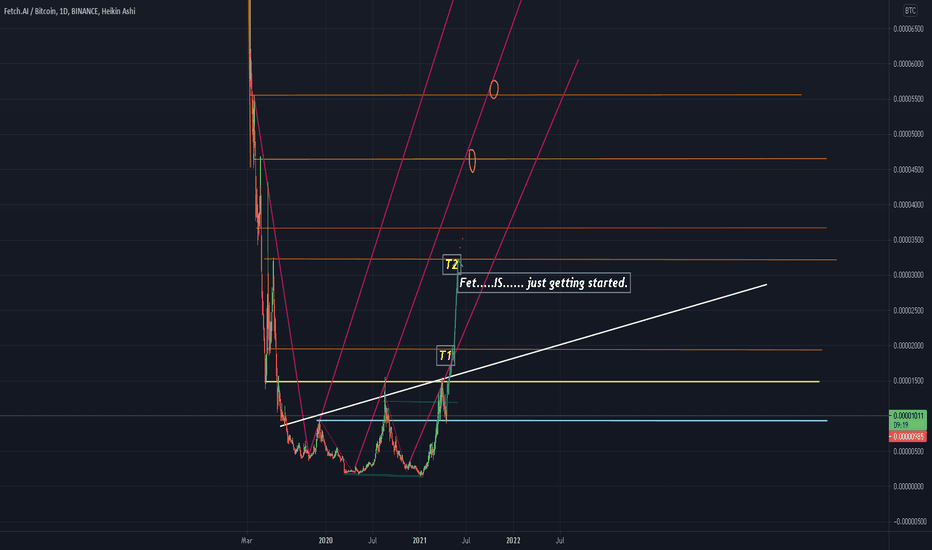Click the red 0.00000985 price tag

point(908,437)
